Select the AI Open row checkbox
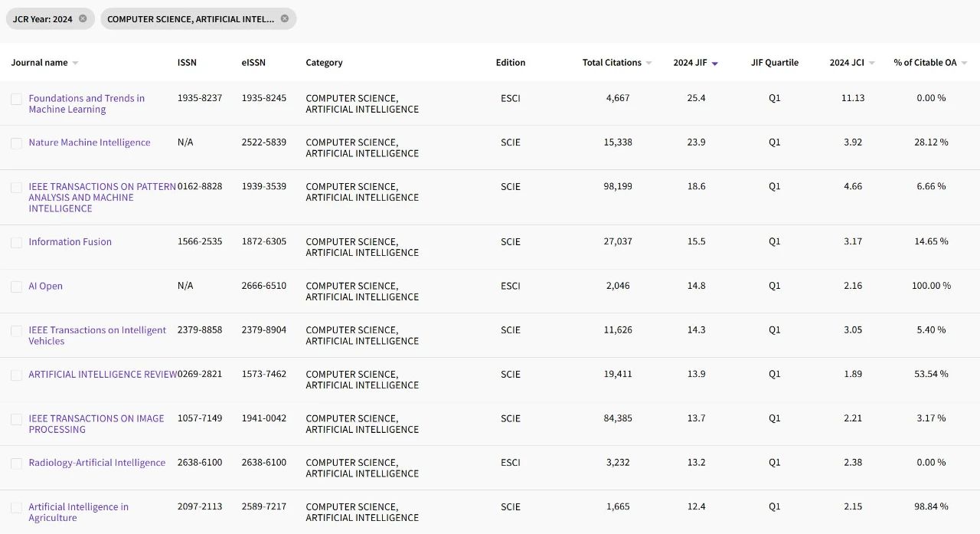The height and width of the screenshot is (534, 980). [x=16, y=287]
